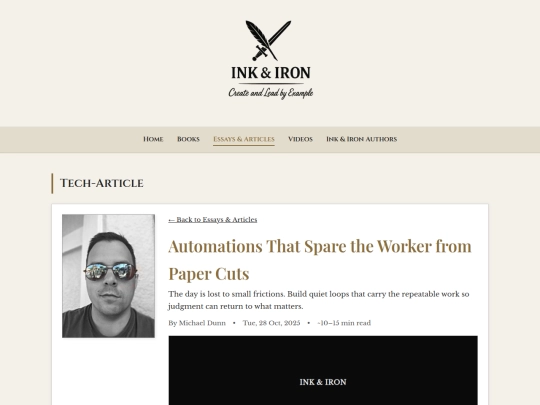Open the Home menu item

[153, 139]
